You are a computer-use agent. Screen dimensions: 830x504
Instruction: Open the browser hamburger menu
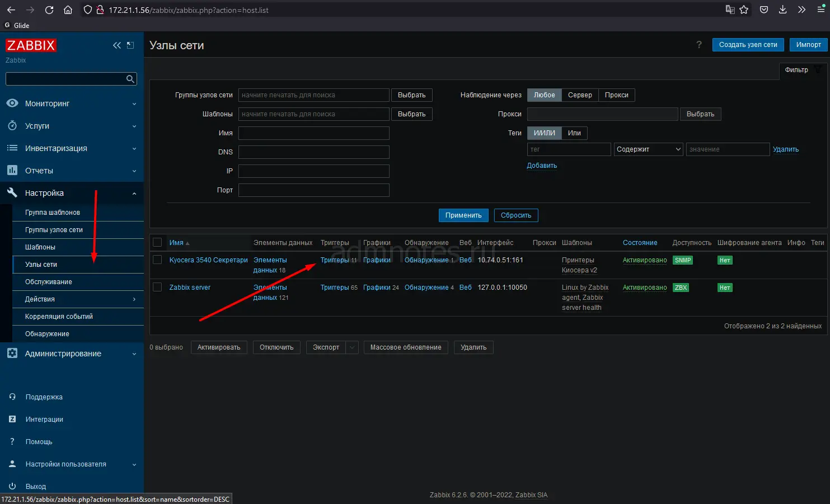click(822, 10)
